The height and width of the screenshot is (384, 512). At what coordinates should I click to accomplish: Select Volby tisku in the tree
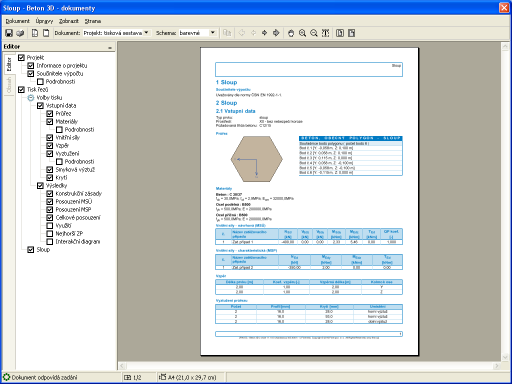tap(49, 98)
